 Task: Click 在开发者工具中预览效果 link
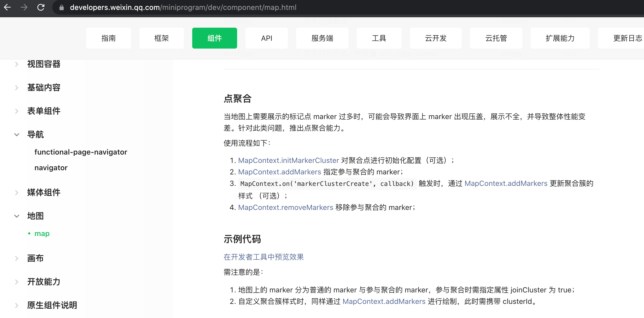[264, 257]
